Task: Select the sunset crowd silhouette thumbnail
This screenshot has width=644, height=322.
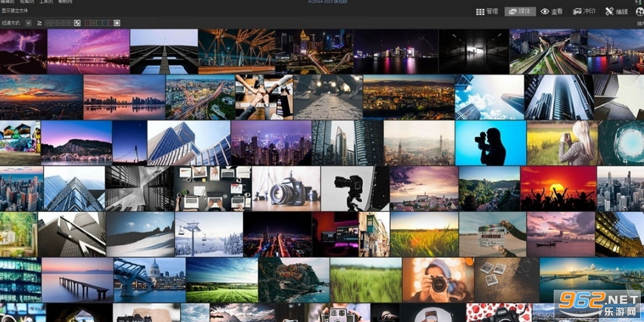Action: click(x=558, y=188)
